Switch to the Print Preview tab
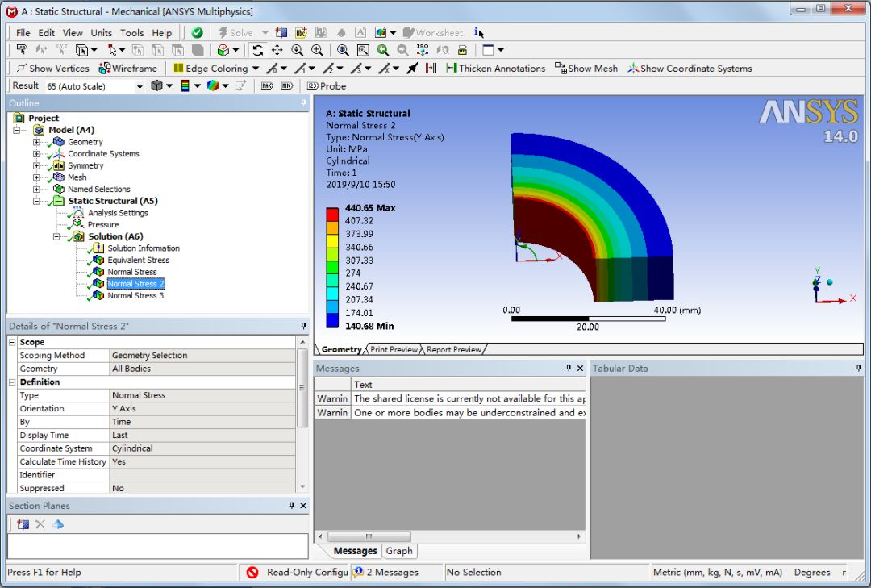 [x=394, y=349]
